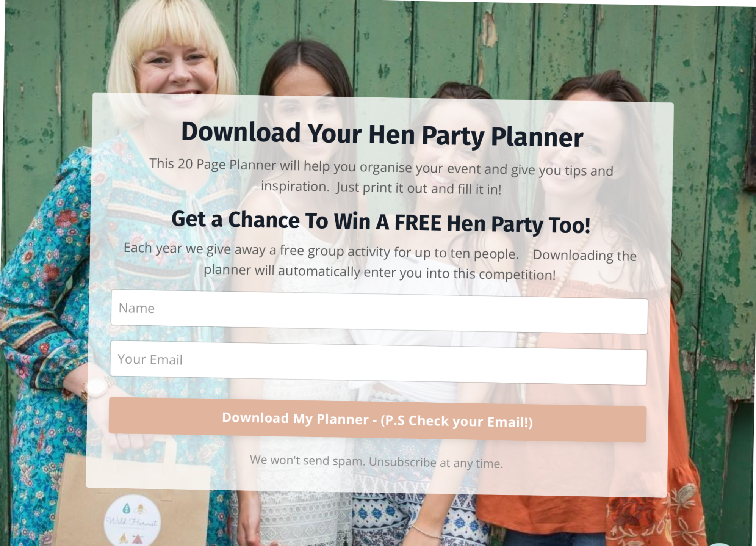This screenshot has width=756, height=546.
Task: Select the Download Your Hen Party Planner heading
Action: [382, 134]
